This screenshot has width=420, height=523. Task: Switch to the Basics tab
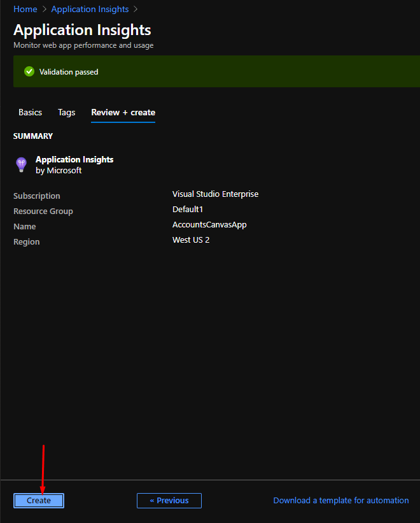[30, 113]
